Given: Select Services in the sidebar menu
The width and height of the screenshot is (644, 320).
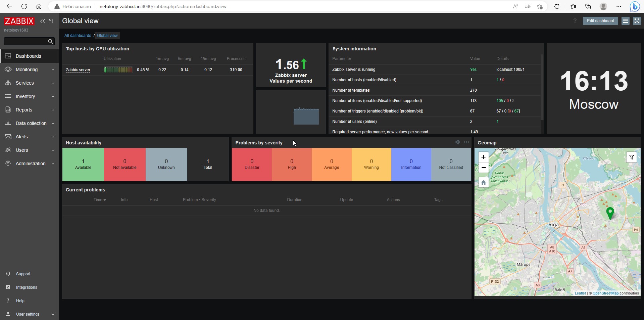Looking at the screenshot, I should click(x=25, y=83).
